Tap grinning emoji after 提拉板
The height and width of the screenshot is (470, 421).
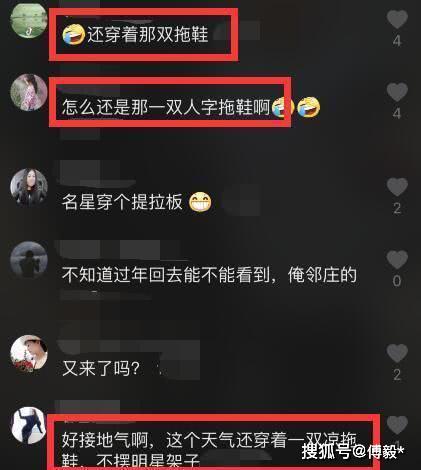(200, 202)
